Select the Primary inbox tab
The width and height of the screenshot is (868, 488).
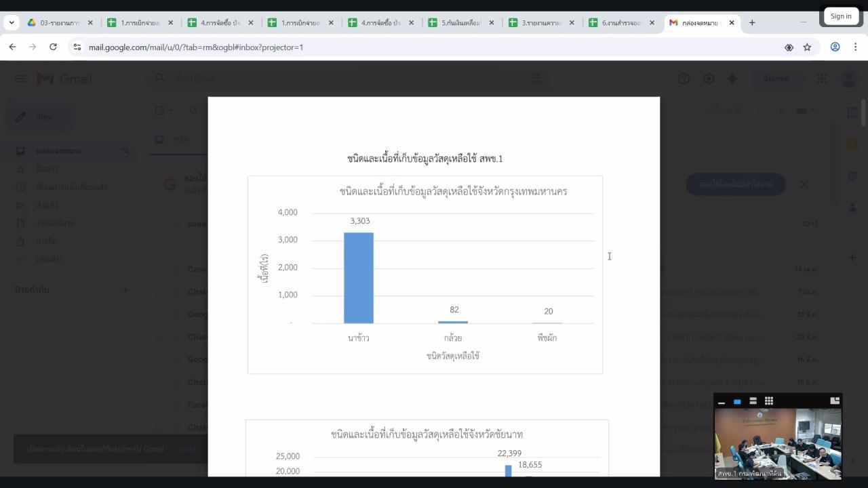[x=180, y=139]
